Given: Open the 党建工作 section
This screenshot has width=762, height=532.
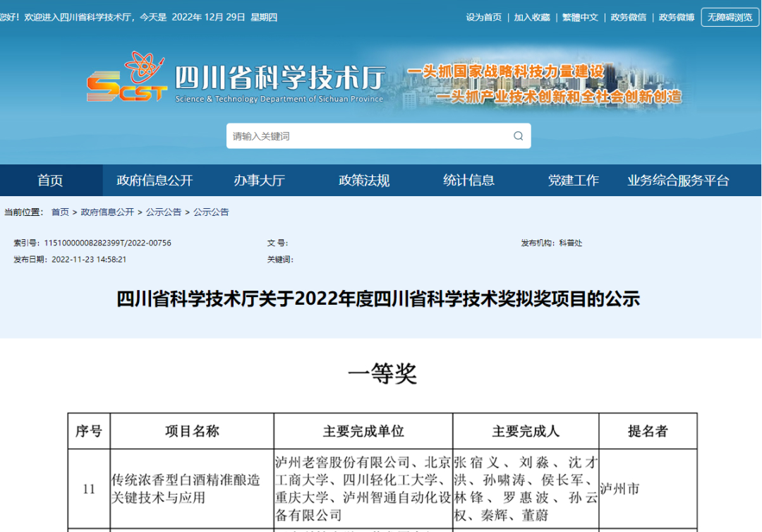Looking at the screenshot, I should click(574, 180).
